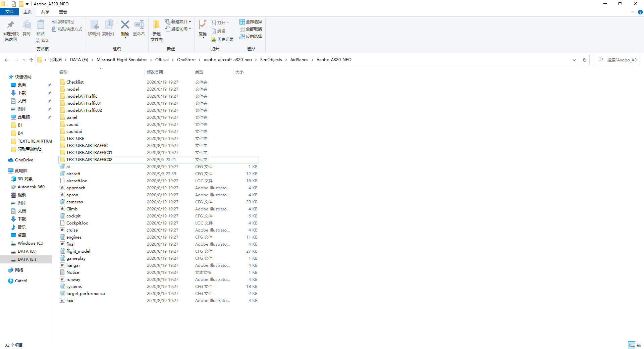Click the New Folder icon
Viewport: 644px width, 349px height.
[x=156, y=25]
